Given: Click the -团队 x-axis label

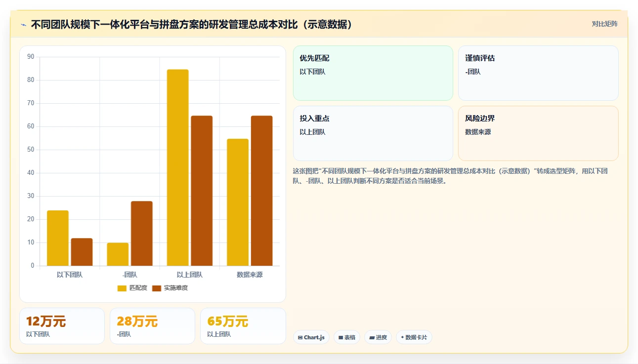Looking at the screenshot, I should coord(130,275).
